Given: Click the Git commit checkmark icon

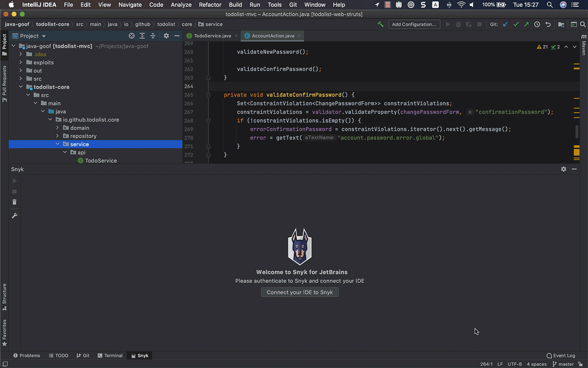Looking at the screenshot, I should pyautogui.click(x=516, y=25).
